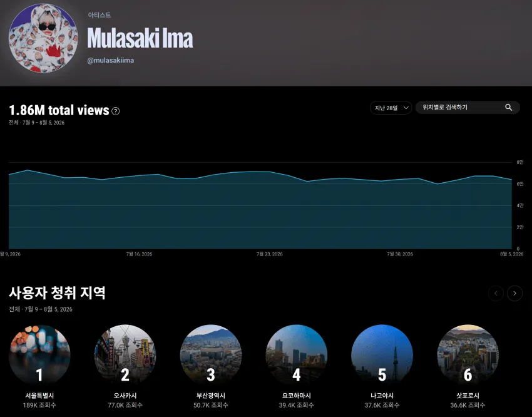The image size is (532, 417).
Task: Click the 77.0K 조회수 view count
Action: coord(125,405)
